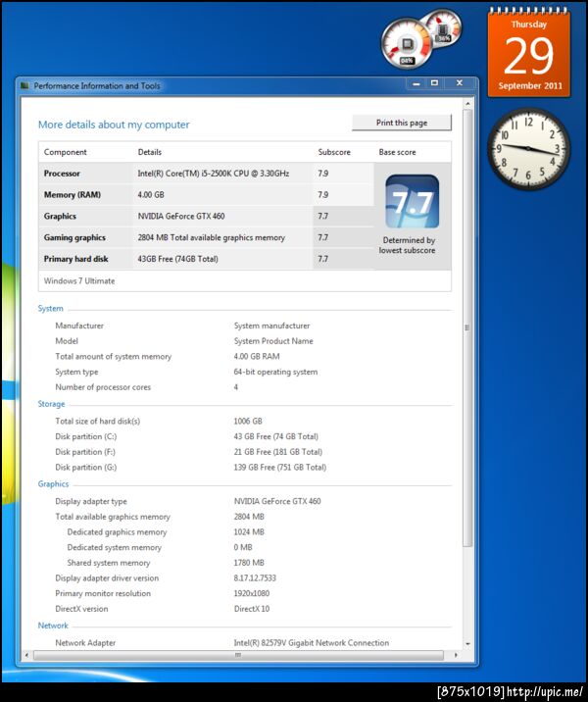Select the Memory (RAM) row label
The width and height of the screenshot is (588, 702).
pos(73,195)
